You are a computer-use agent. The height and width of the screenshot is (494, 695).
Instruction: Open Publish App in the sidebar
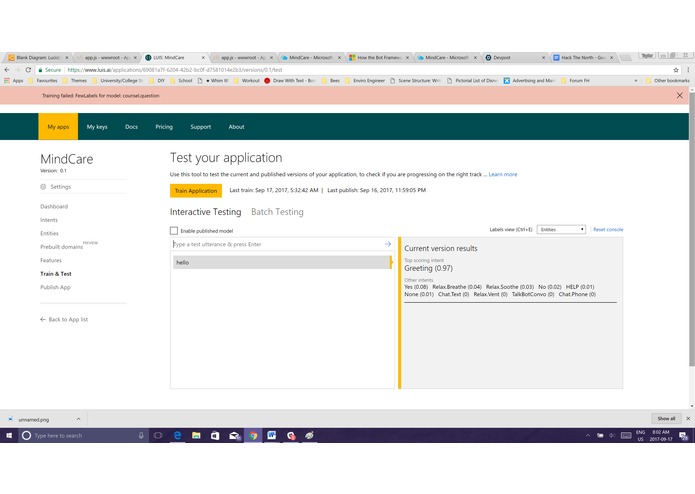(x=55, y=287)
